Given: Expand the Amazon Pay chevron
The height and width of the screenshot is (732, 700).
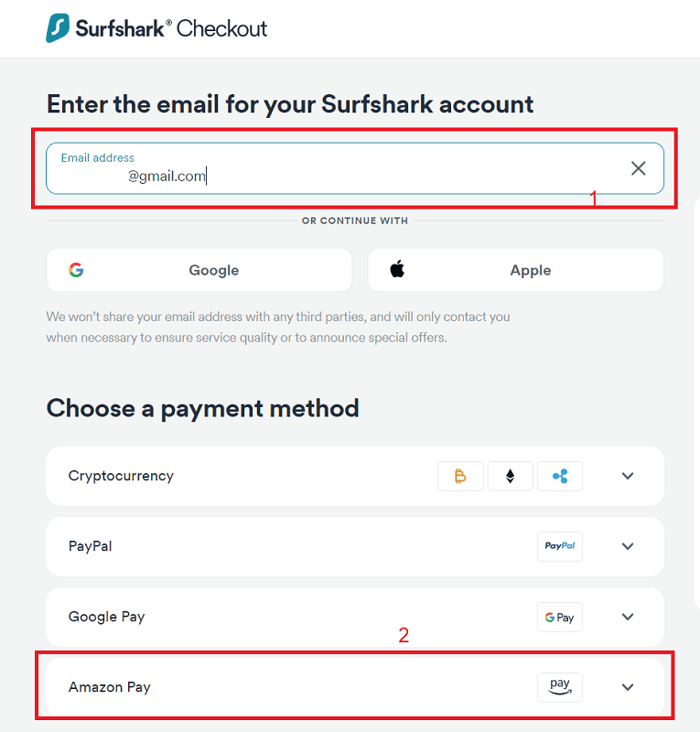Looking at the screenshot, I should (x=628, y=687).
